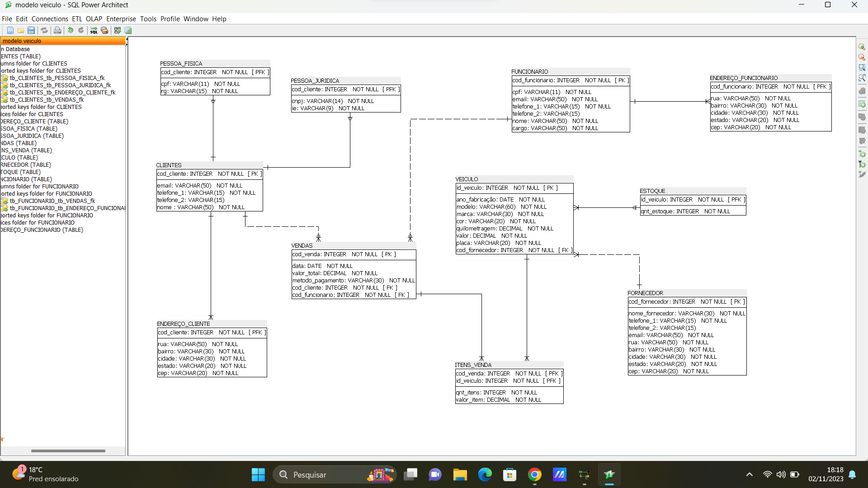Click the Zoom to Fit magnifier icon
The image size is (868, 488).
pyautogui.click(x=862, y=78)
